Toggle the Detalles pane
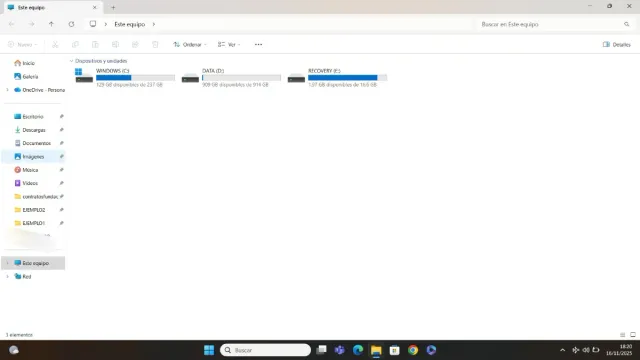The height and width of the screenshot is (360, 640). [x=617, y=44]
